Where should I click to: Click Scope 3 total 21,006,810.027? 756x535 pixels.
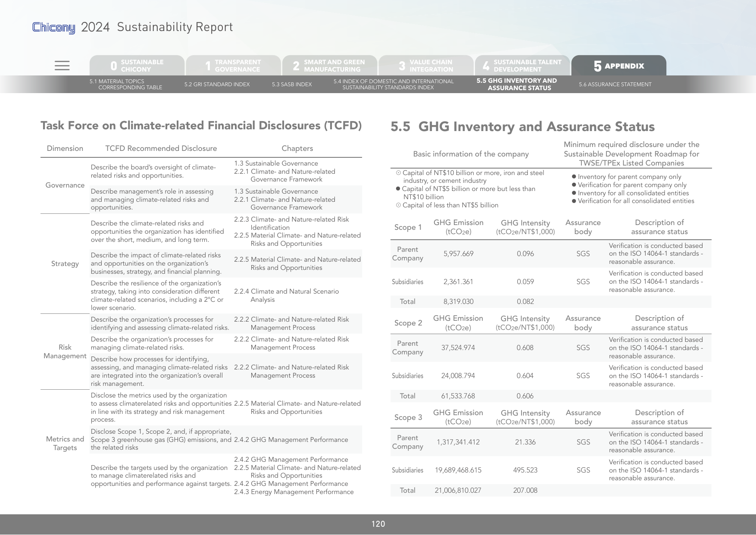[458, 491]
